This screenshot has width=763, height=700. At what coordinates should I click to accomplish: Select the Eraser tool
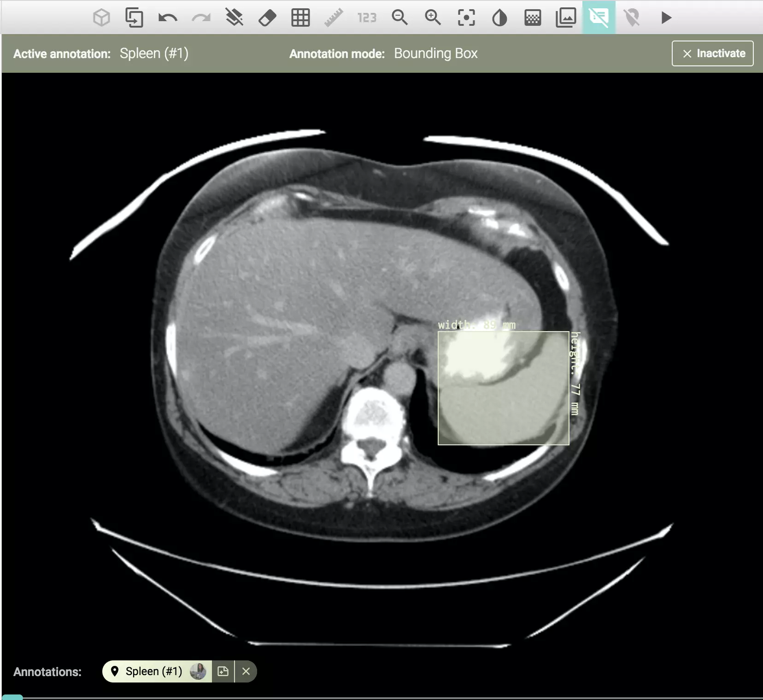pyautogui.click(x=267, y=18)
